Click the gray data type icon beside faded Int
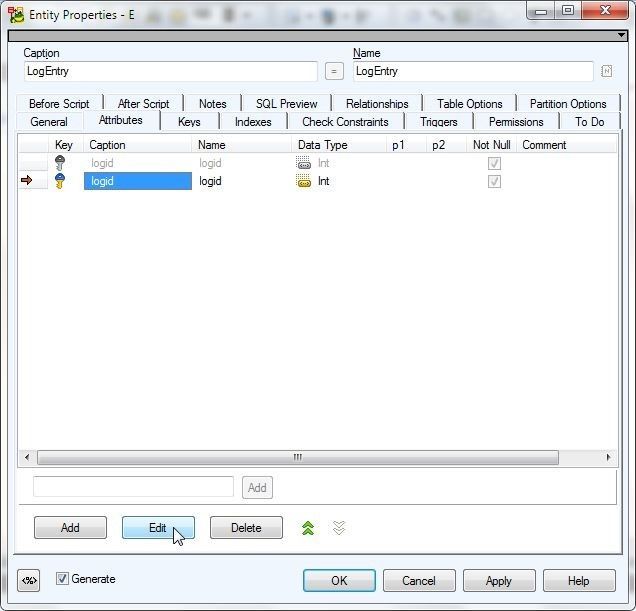The height and width of the screenshot is (611, 636). 303,163
